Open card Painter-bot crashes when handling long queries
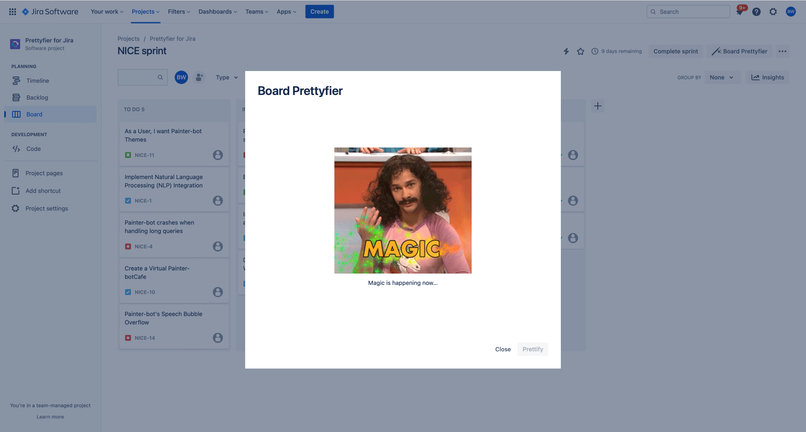The height and width of the screenshot is (432, 806). [x=174, y=236]
